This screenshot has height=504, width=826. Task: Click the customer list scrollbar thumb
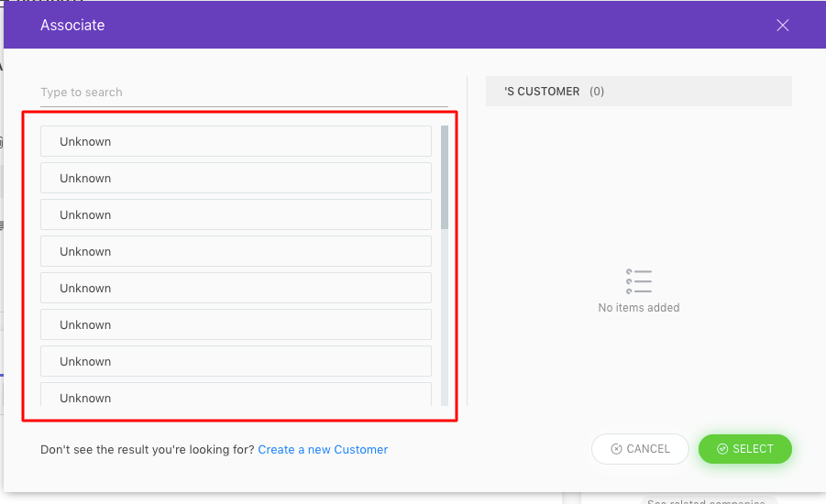click(445, 177)
